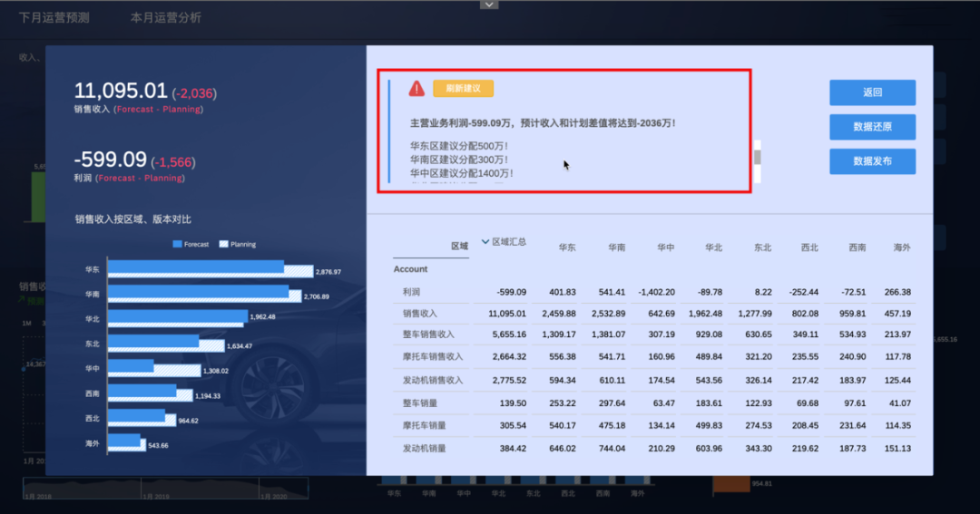Select the 整车销量 row label
Viewport: 980px width, 514px height.
point(420,403)
